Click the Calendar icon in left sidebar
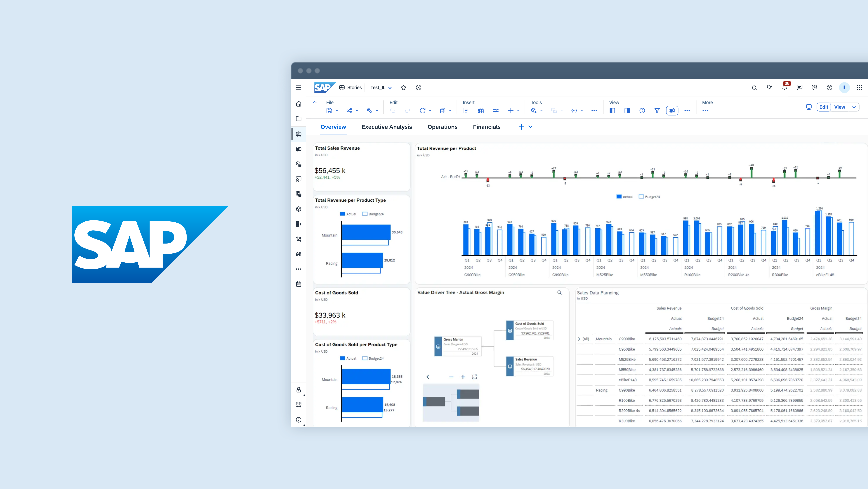 point(299,284)
